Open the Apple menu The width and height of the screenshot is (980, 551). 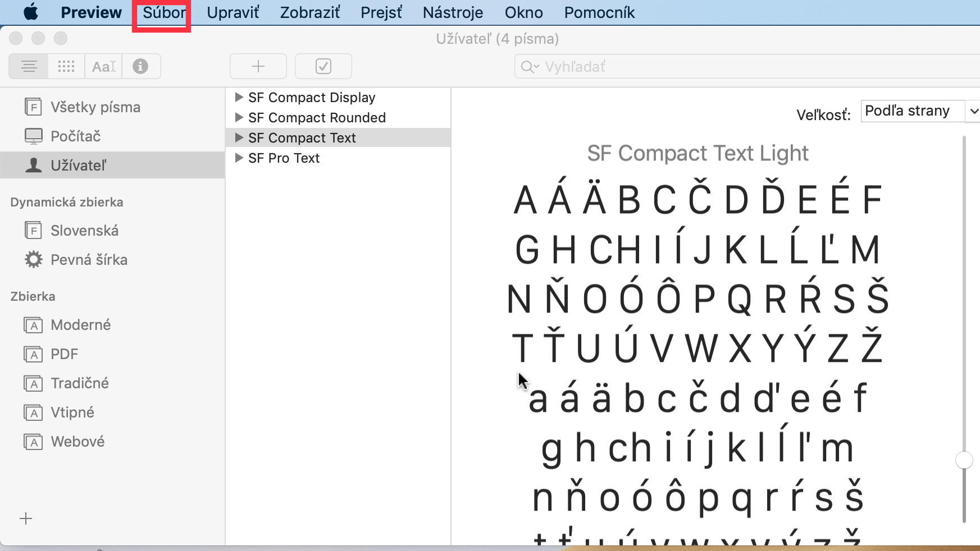tap(31, 12)
